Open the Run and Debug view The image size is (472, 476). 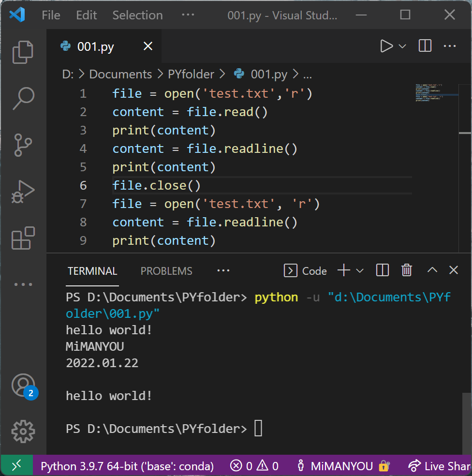tap(23, 191)
